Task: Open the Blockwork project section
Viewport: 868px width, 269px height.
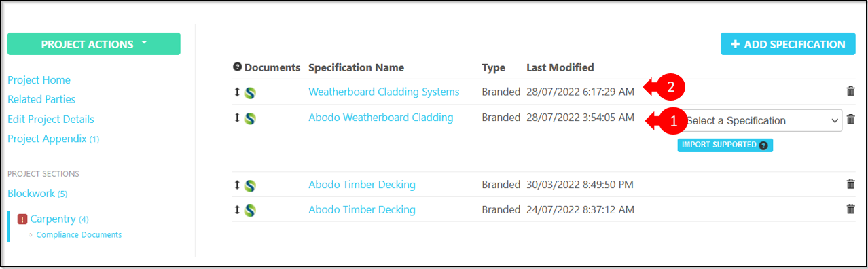Action: (x=31, y=194)
